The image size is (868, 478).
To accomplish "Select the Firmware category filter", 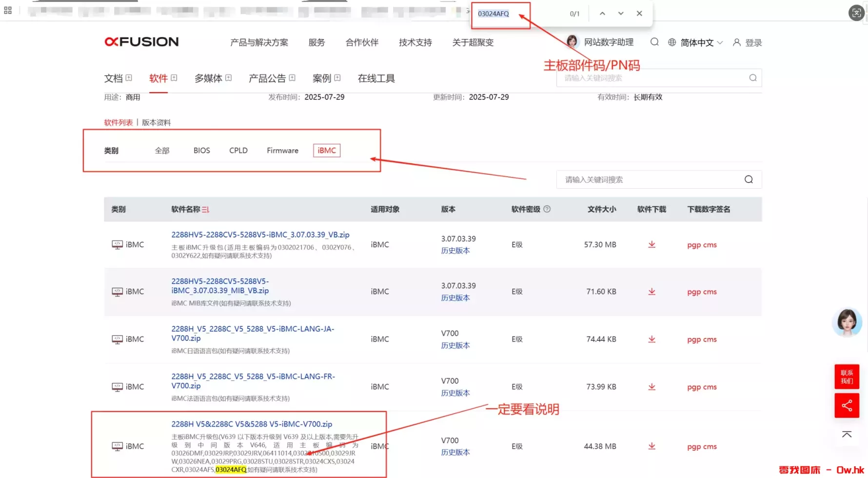I will point(282,151).
